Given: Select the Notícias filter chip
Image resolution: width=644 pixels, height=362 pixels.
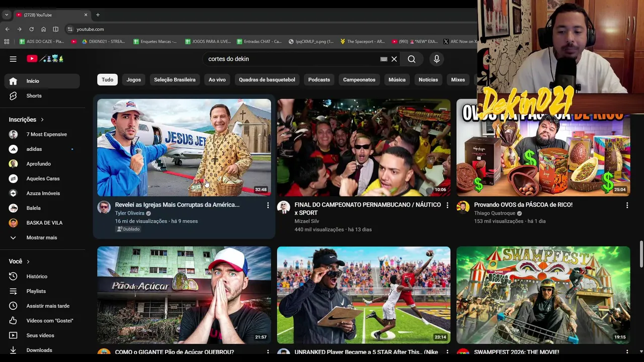Looking at the screenshot, I should pyautogui.click(x=428, y=79).
